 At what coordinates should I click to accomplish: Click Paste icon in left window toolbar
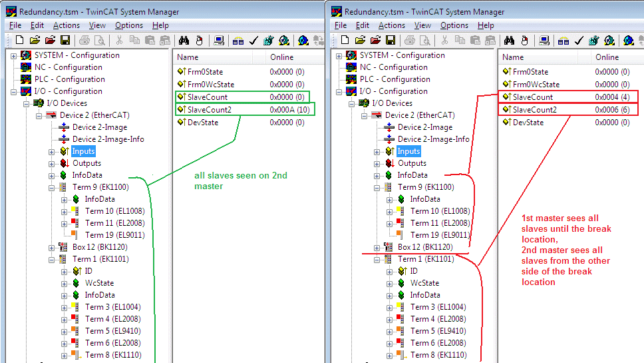(150, 40)
